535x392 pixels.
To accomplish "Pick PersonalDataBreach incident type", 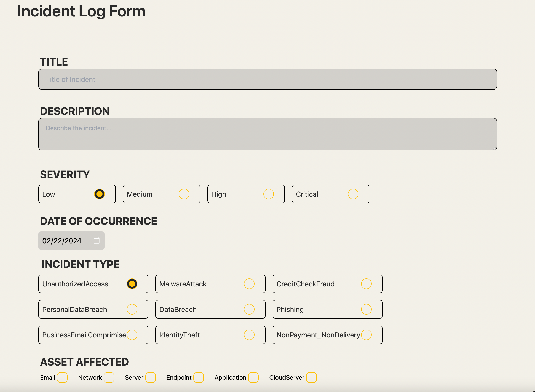I will (132, 310).
